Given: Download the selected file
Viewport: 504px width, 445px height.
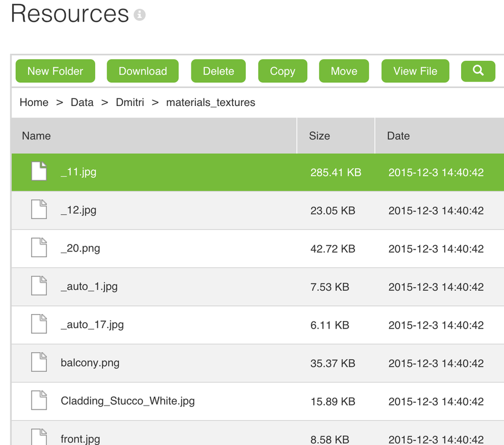Looking at the screenshot, I should click(x=143, y=71).
